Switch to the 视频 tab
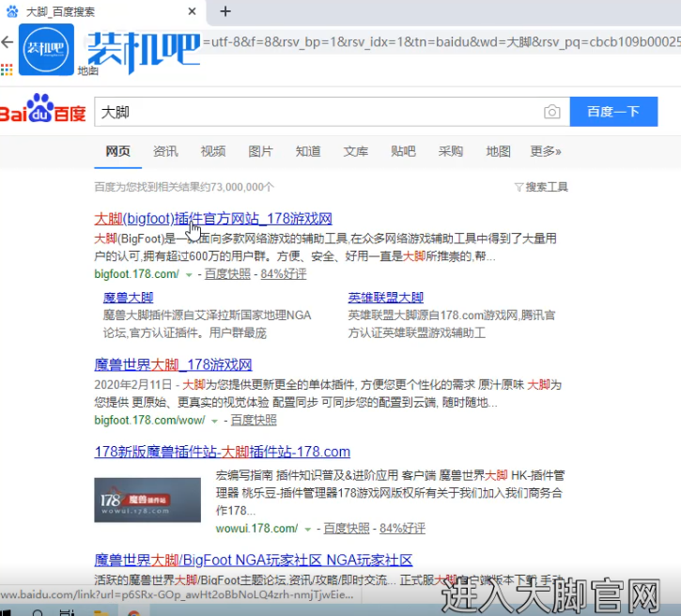Viewport: 681px width, 616px height. click(212, 151)
